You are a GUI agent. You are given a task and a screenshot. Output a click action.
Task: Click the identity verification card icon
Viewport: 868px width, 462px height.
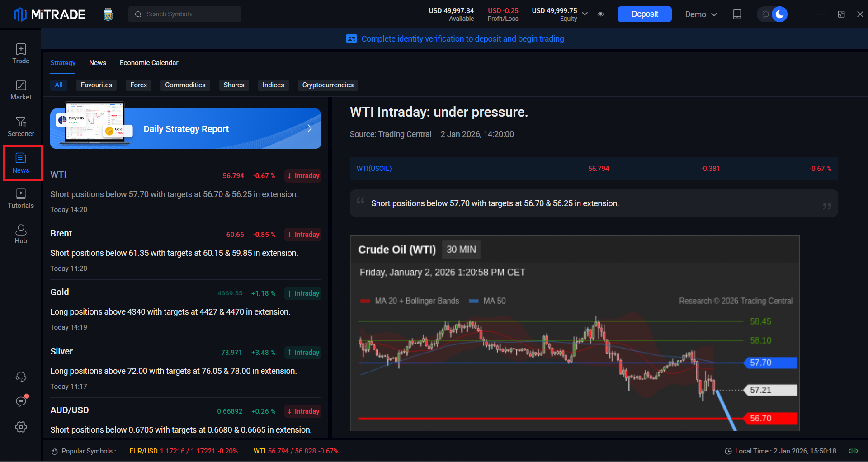pos(351,39)
